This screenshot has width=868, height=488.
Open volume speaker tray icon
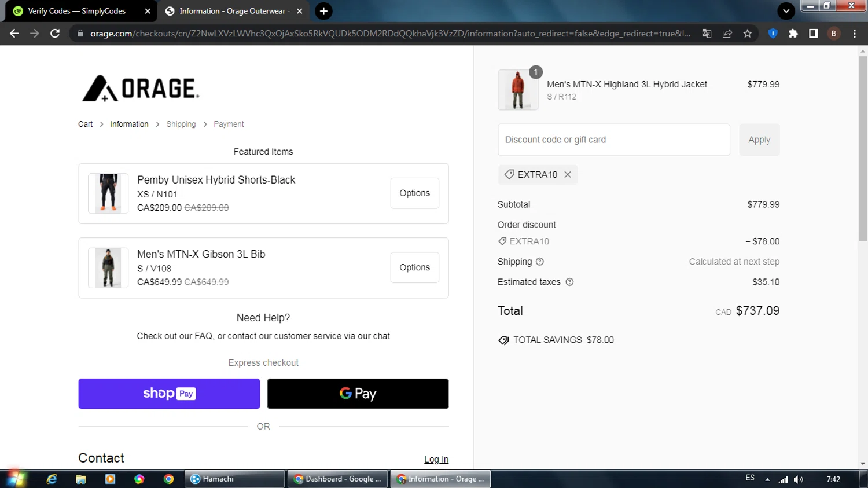tap(799, 479)
